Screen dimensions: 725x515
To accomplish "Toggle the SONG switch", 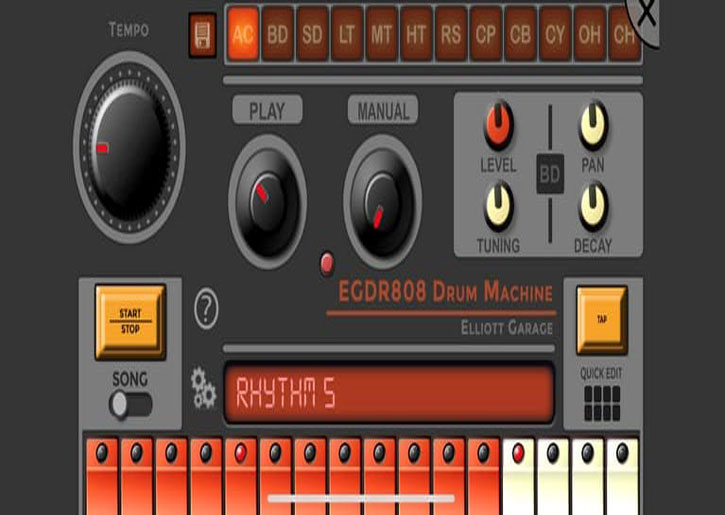I will pyautogui.click(x=131, y=404).
